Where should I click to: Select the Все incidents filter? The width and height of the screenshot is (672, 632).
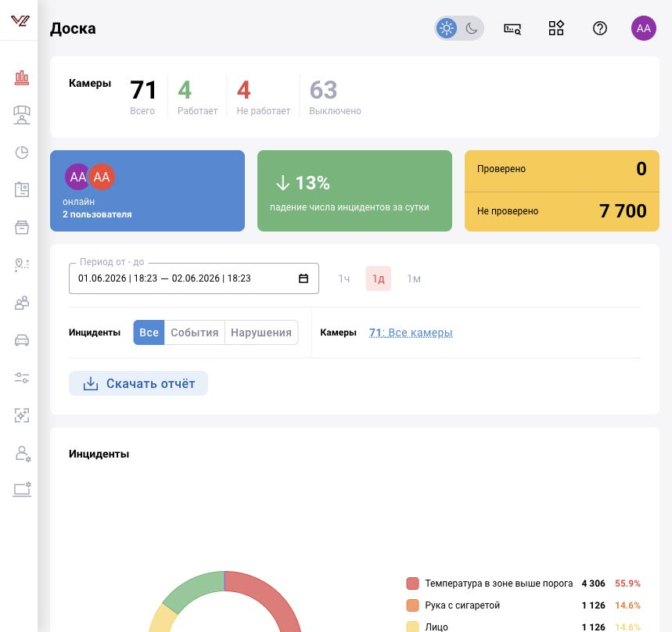(x=149, y=332)
